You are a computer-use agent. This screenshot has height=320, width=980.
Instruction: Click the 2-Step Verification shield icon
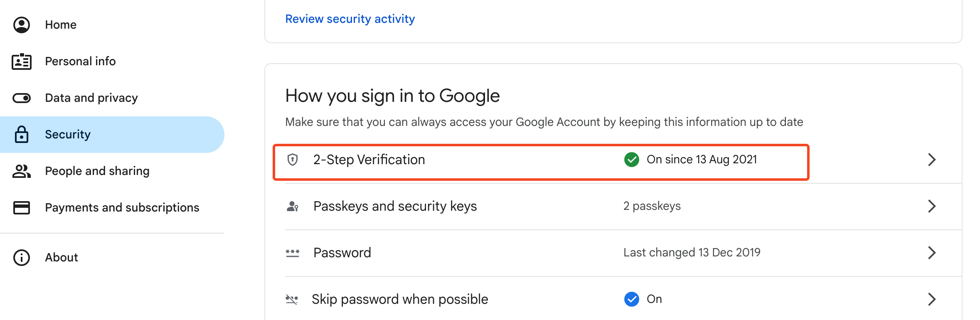293,160
